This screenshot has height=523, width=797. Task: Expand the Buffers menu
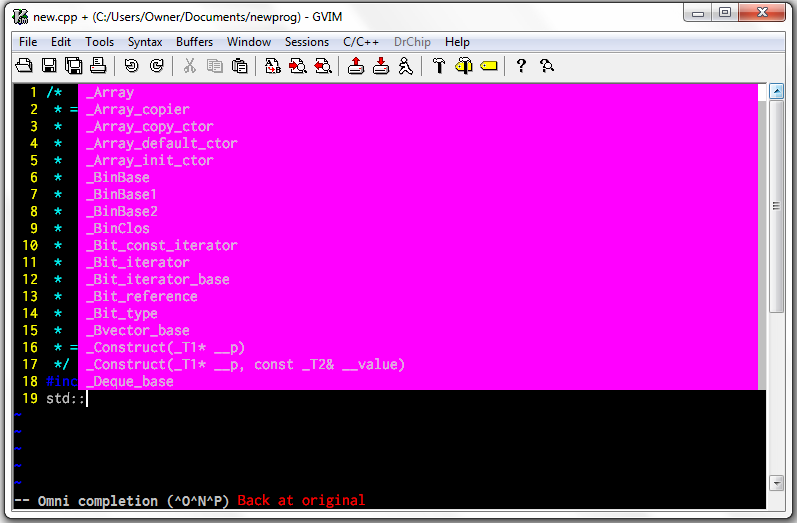click(194, 42)
